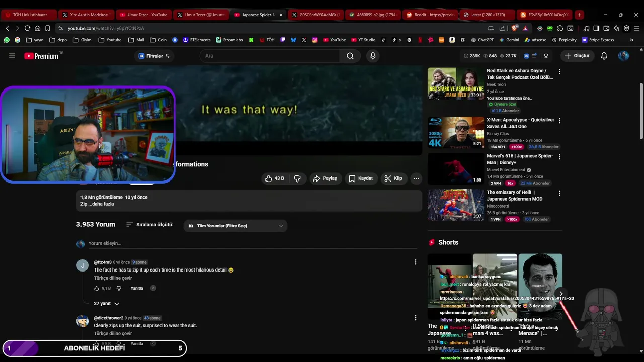Click the Yorum ekleyin comment box
The height and width of the screenshot is (362, 644).
(x=252, y=243)
